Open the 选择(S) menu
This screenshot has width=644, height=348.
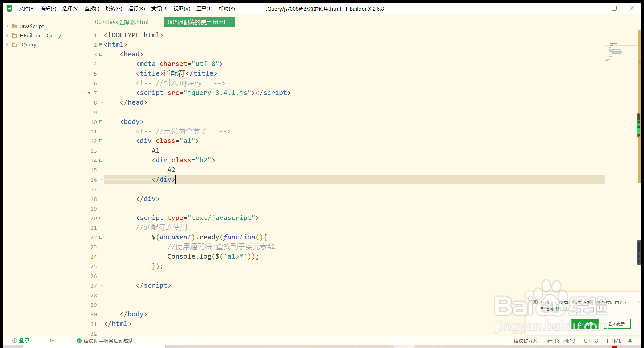pos(70,9)
